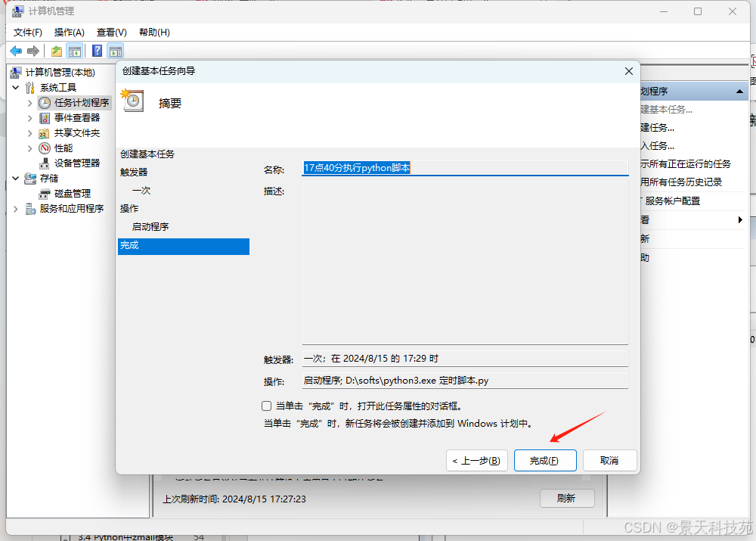Click 上次刷新时间 status text
The height and width of the screenshot is (541, 756).
tap(234, 499)
